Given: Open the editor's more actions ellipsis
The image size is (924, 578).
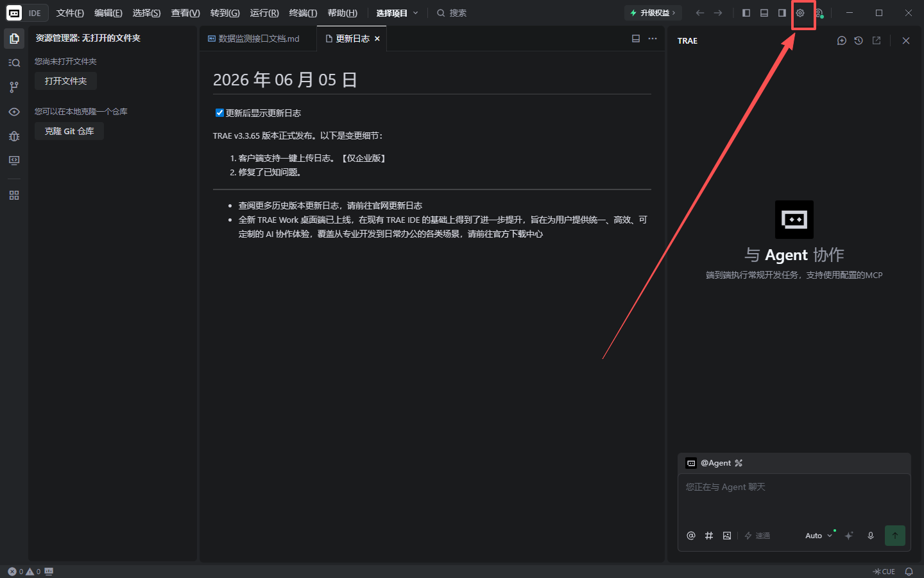Looking at the screenshot, I should (x=653, y=39).
